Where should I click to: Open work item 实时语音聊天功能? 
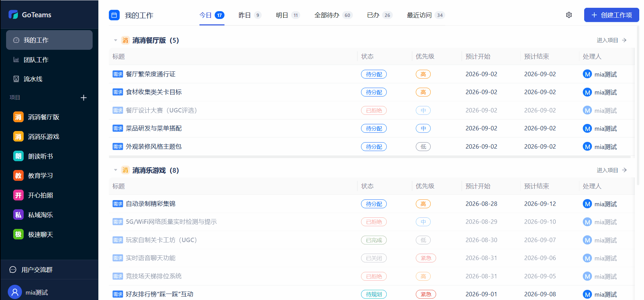[x=150, y=258]
